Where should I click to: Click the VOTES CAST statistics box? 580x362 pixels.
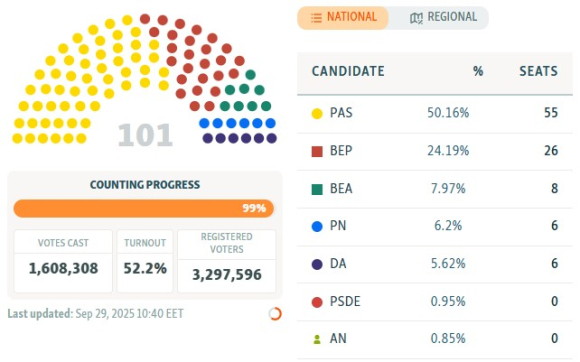(x=63, y=261)
